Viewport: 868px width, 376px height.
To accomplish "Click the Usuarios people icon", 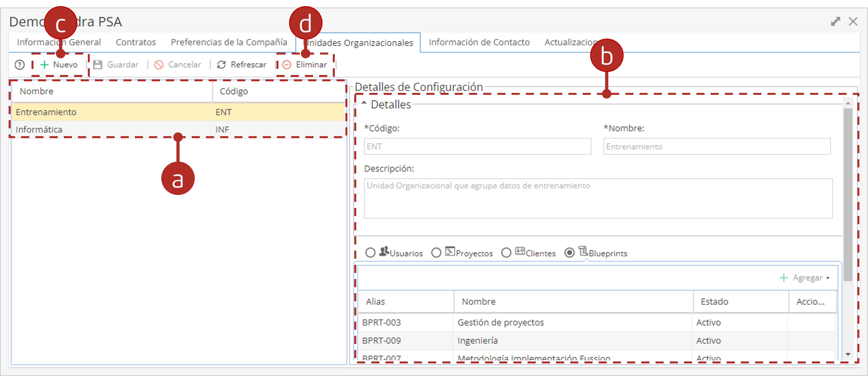I will (x=384, y=251).
